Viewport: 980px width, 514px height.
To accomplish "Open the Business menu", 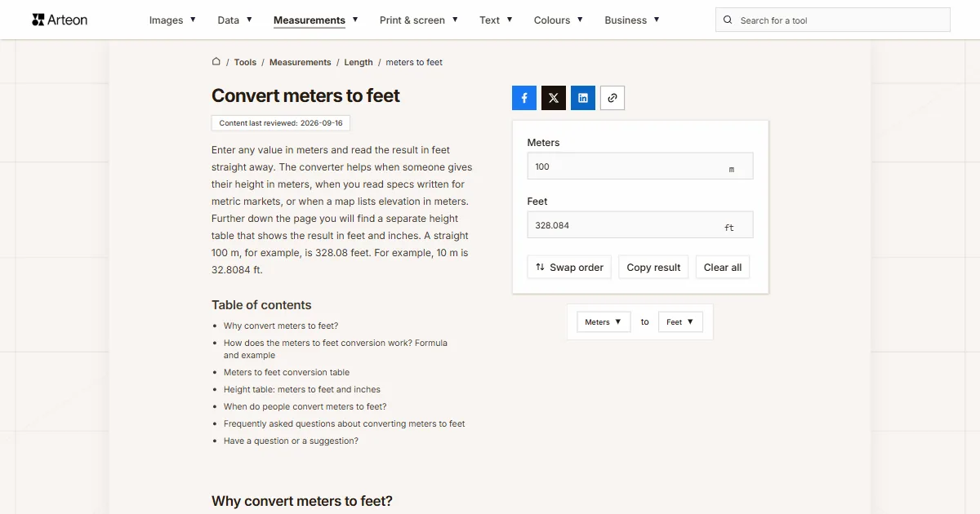I will [632, 20].
